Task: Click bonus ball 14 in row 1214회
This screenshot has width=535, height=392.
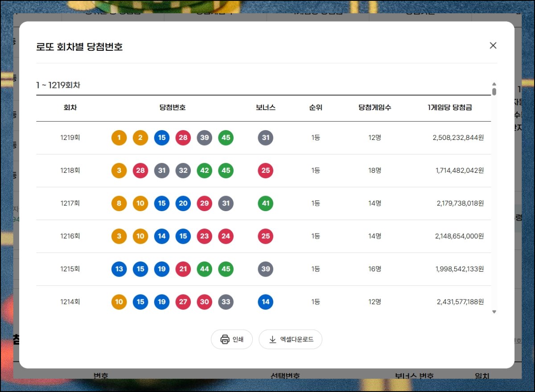Action: coord(266,302)
